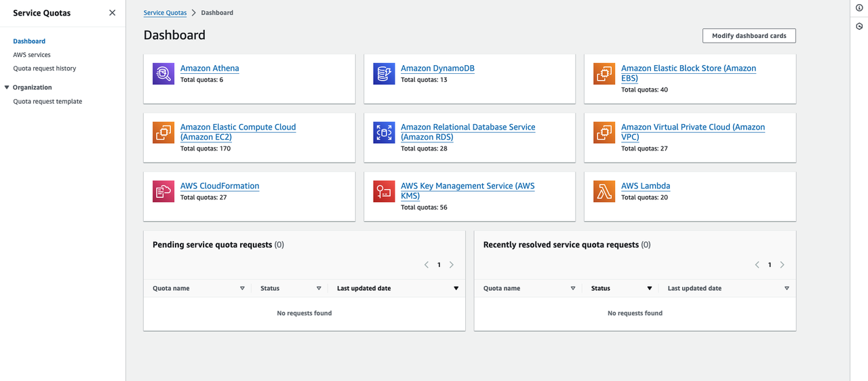Click page 1 in pending requests pagination
This screenshot has height=381, width=868.
439,265
